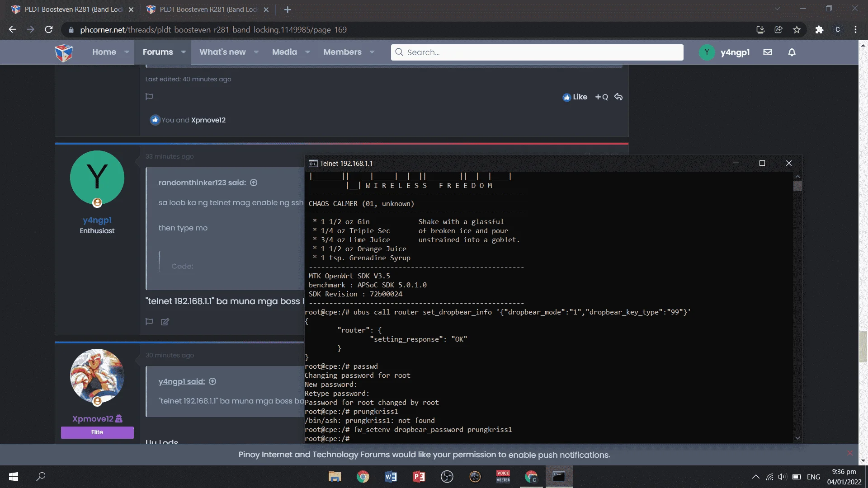Open the Chrome three-dot menu
The height and width of the screenshot is (488, 868).
[x=855, y=30]
